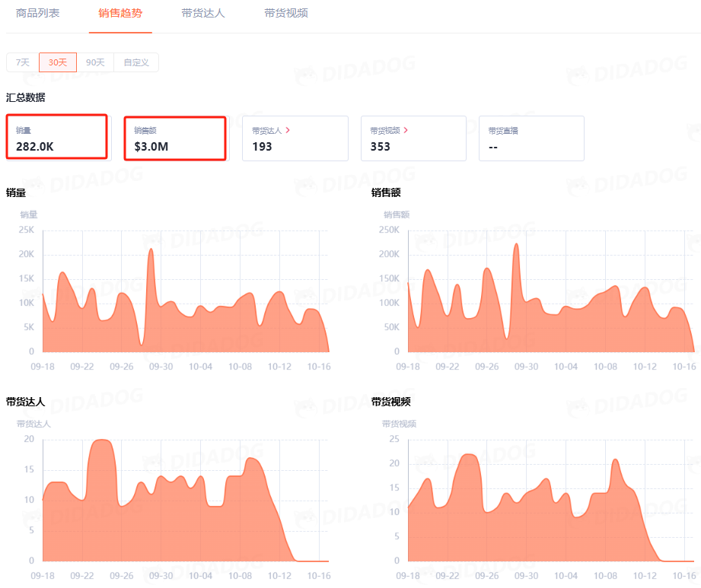Screen dimensions: 701x588
Task: Select the 销量 282.0K summary card
Action: click(x=58, y=138)
